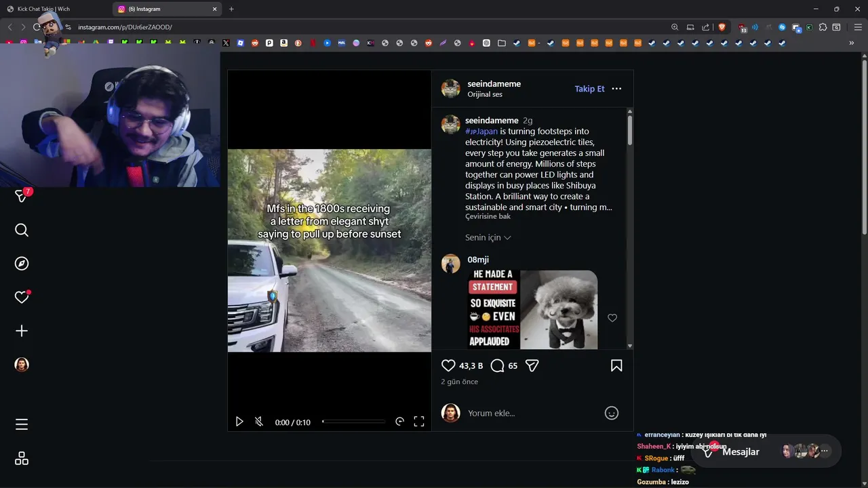868x488 pixels.
Task: Open three-dot options on Mesajlar pill
Action: click(x=825, y=451)
